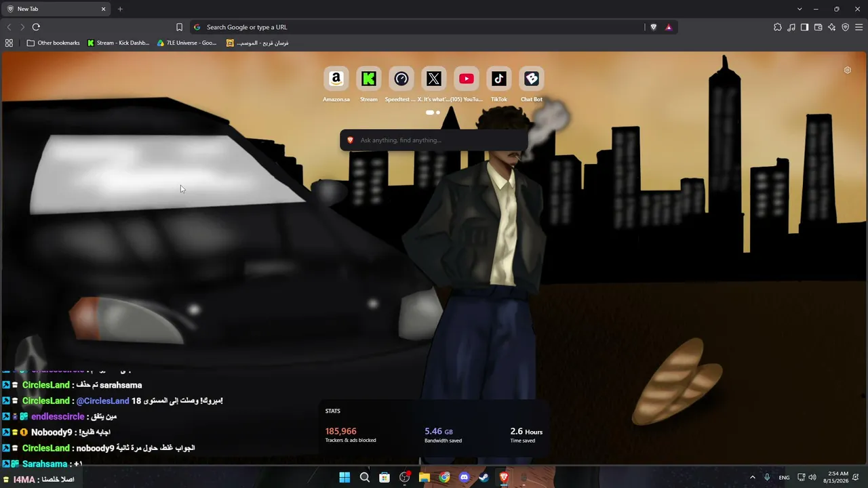
Task: Switch to second shortcuts page dot
Action: [438, 113]
